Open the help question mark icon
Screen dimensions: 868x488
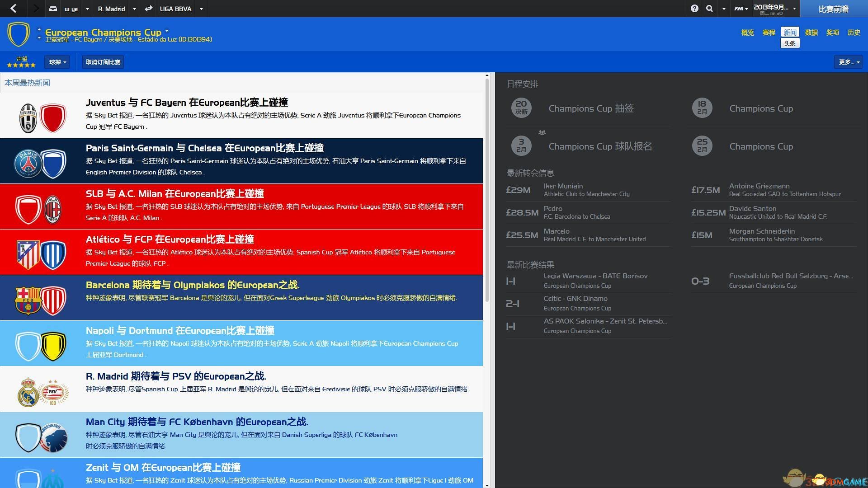[694, 9]
